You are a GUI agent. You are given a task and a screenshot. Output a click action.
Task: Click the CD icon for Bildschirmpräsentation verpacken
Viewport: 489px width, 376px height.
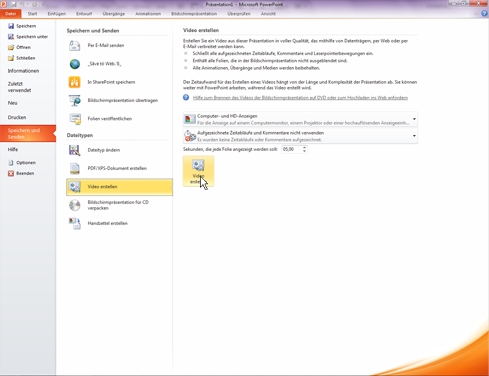(x=75, y=205)
